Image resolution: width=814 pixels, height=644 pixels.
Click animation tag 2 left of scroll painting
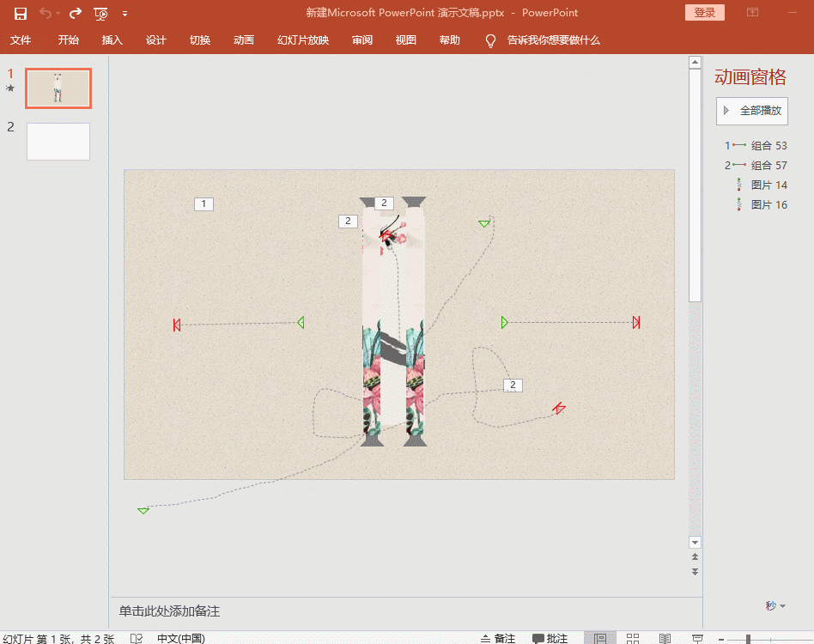[348, 221]
